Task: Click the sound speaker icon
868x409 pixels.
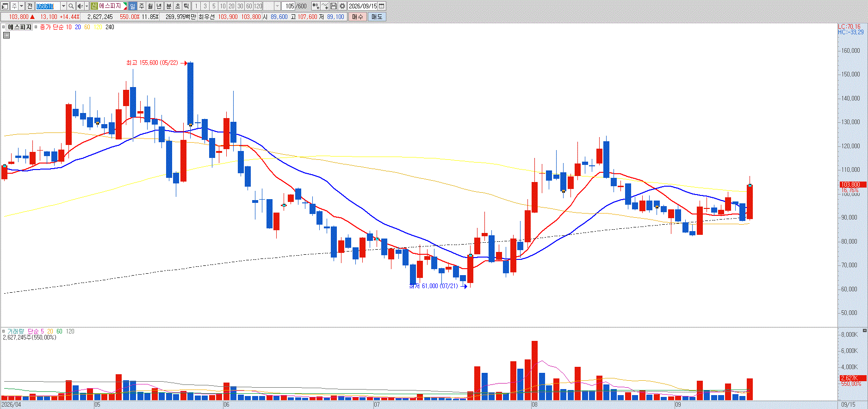Action: point(80,6)
